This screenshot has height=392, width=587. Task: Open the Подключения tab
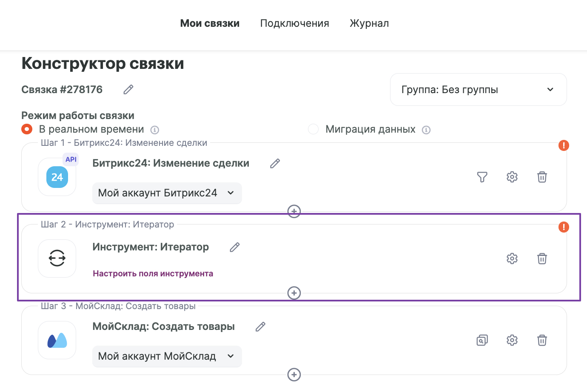[294, 23]
